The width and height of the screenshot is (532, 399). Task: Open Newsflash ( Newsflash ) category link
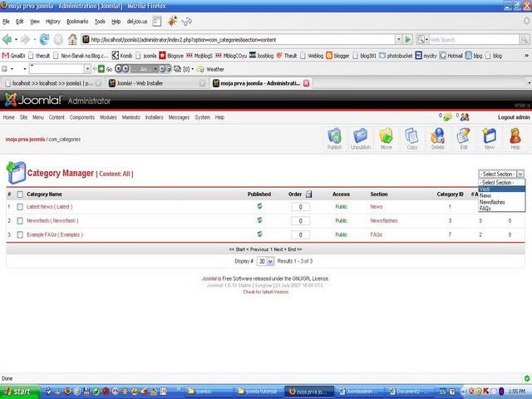[52, 221]
